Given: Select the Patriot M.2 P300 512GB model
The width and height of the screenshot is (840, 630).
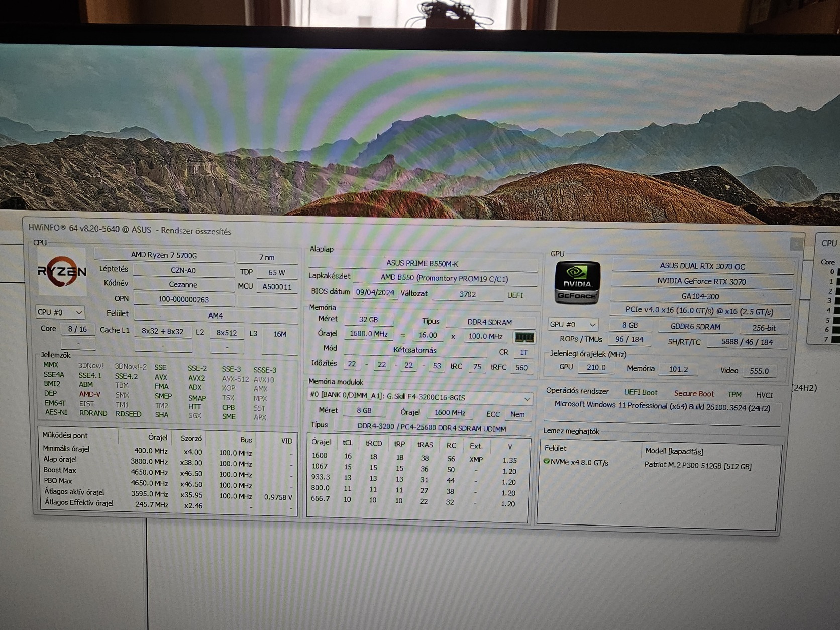Looking at the screenshot, I should coord(698,466).
